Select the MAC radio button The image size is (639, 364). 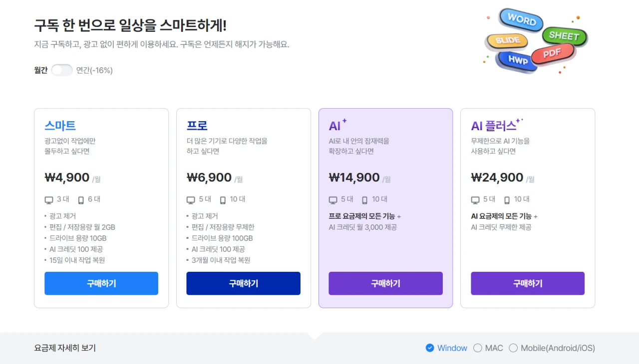tap(477, 348)
